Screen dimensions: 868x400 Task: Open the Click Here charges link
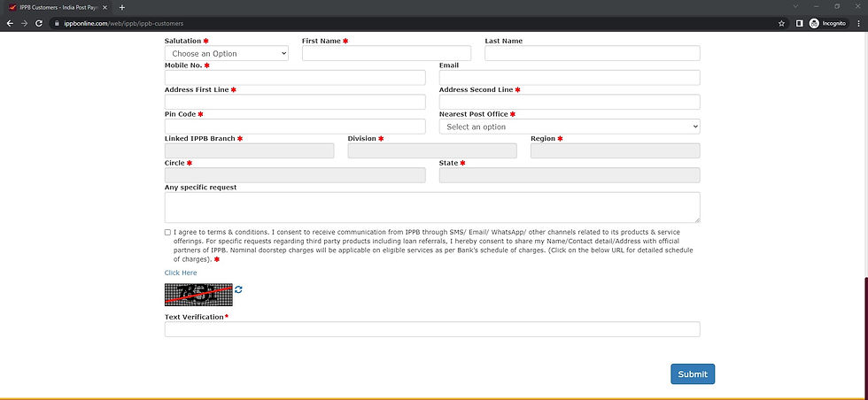[x=181, y=273]
